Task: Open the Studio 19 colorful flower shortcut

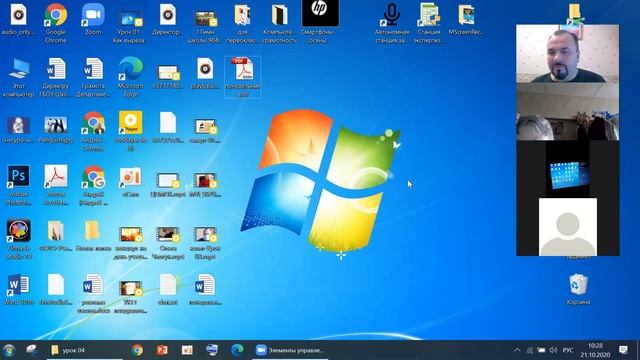Action: [18, 239]
